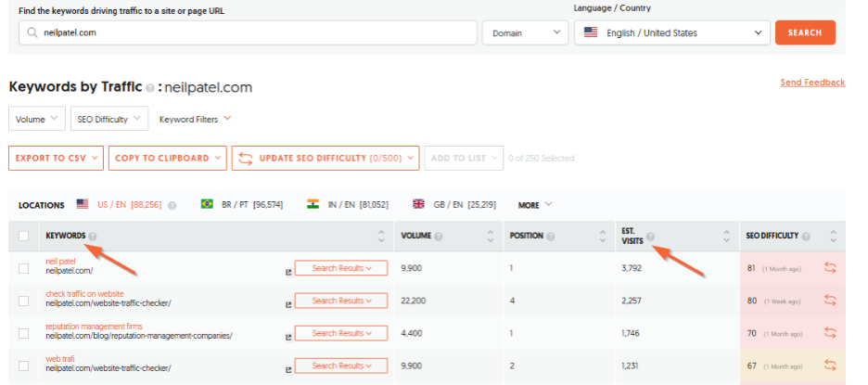This screenshot has width=868, height=385.
Task: Click the 22,200 volume value
Action: click(x=413, y=301)
